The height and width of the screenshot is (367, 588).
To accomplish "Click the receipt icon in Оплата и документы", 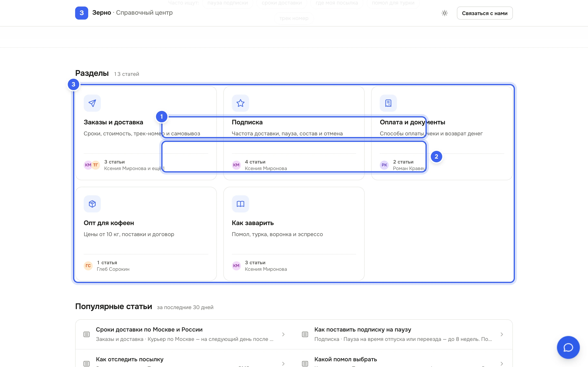I will point(388,103).
